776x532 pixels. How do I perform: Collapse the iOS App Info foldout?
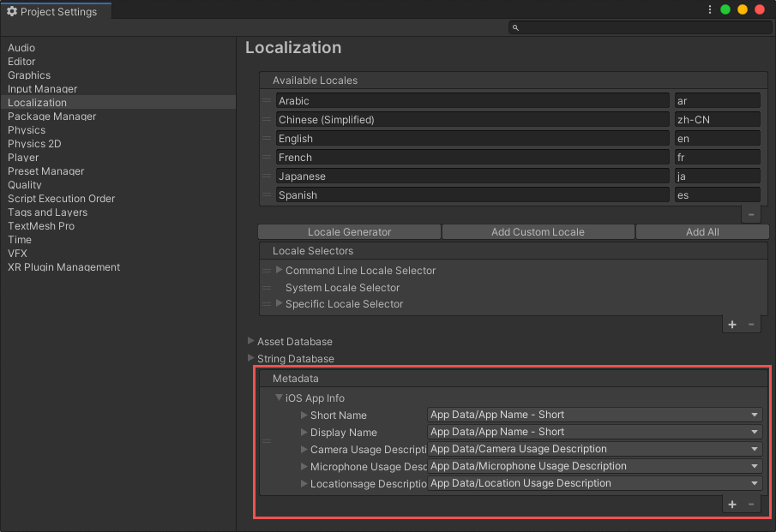tap(280, 398)
